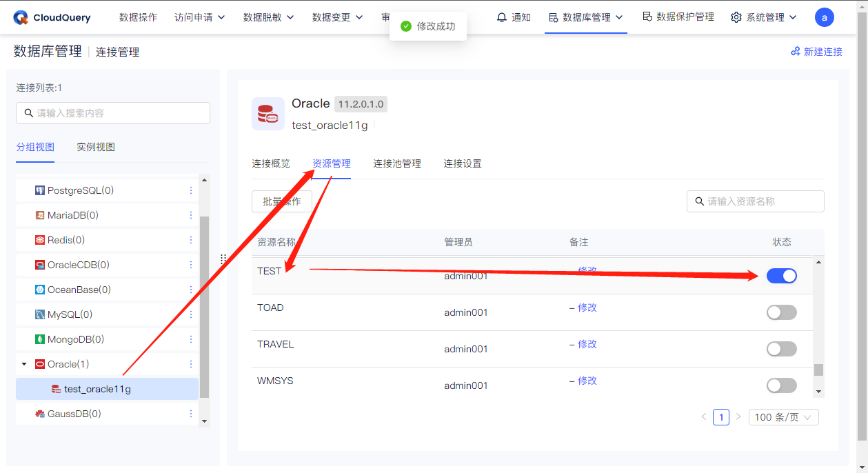
Task: Click the PostgreSQL group icon
Action: [x=40, y=190]
